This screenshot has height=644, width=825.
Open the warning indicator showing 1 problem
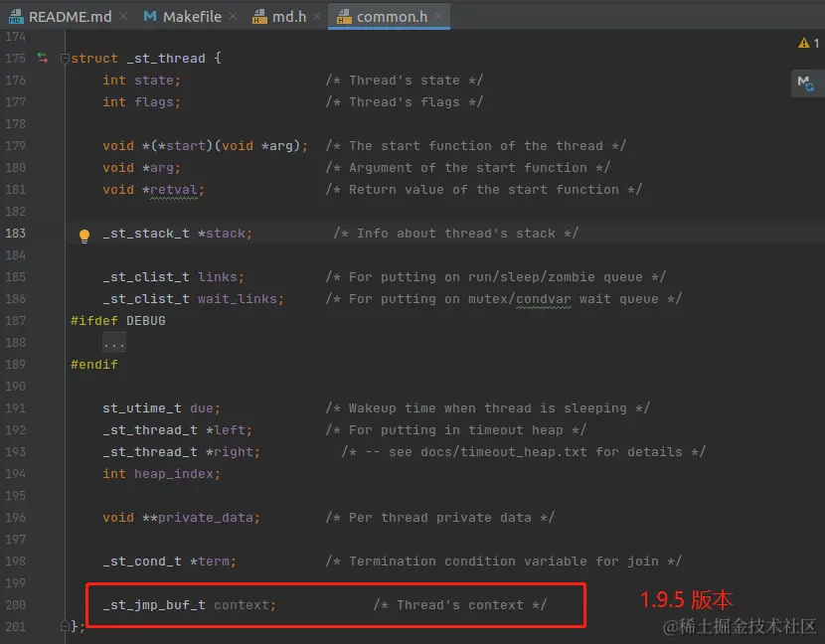click(808, 43)
